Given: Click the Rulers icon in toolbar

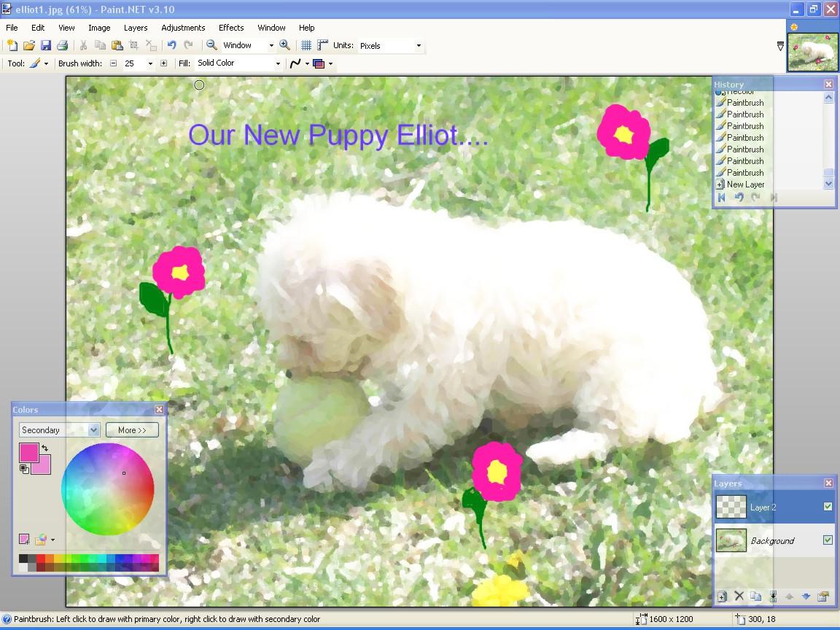Looking at the screenshot, I should click(x=322, y=45).
